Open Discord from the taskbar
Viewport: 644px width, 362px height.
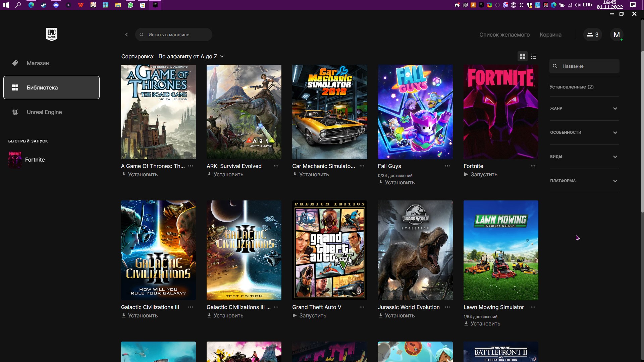click(x=56, y=5)
